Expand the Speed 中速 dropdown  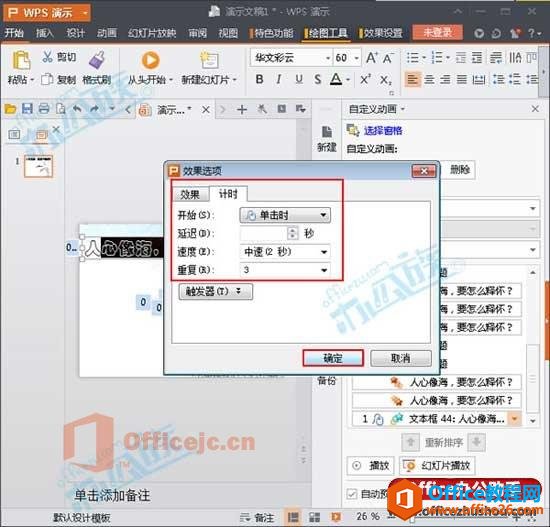click(285, 252)
